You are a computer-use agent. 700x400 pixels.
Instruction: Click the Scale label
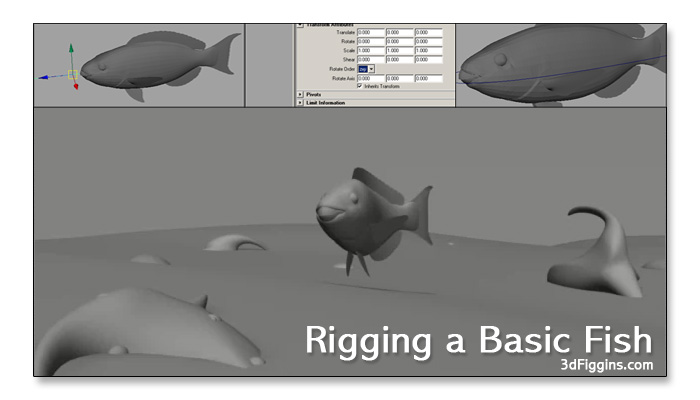click(x=349, y=51)
